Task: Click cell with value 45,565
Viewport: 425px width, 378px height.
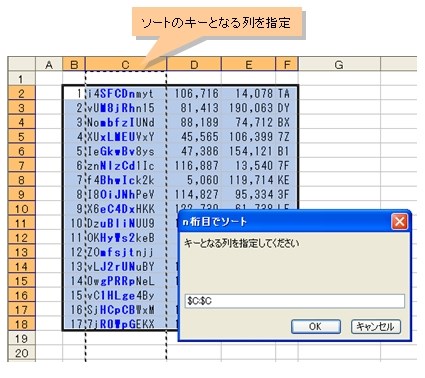Action: [x=194, y=137]
